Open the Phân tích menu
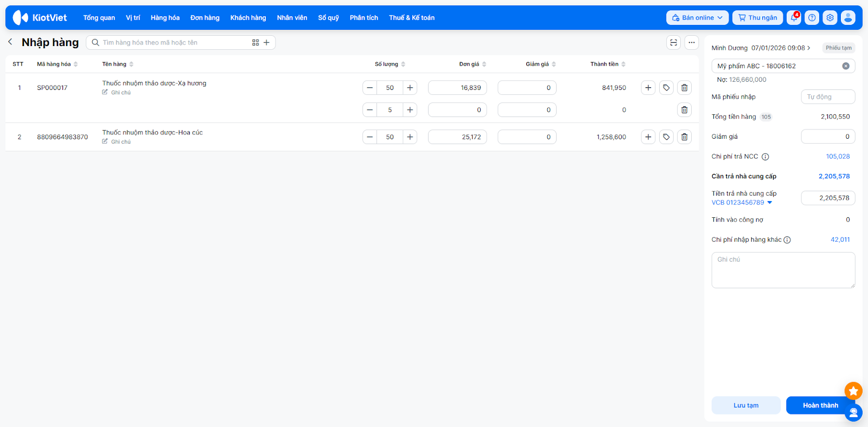 [x=364, y=17]
